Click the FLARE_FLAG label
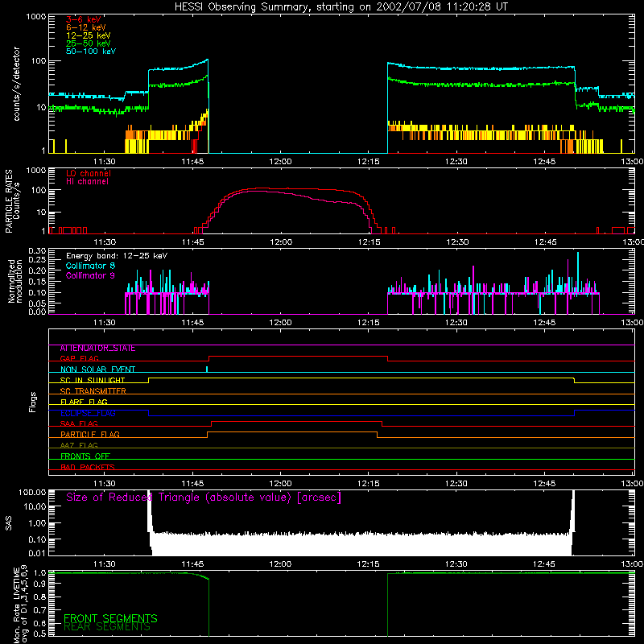The image size is (644, 644). tap(84, 402)
